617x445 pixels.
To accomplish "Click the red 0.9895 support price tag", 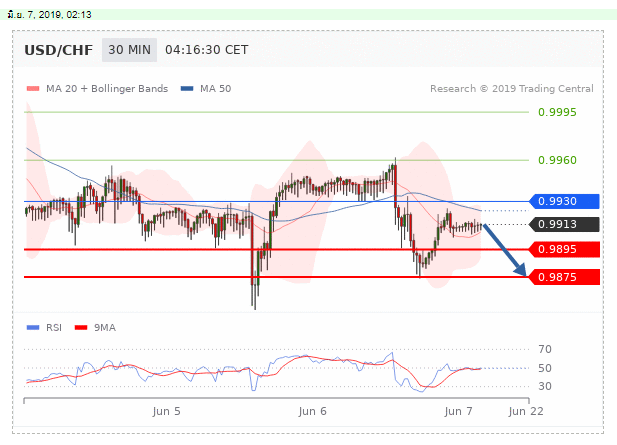I will [564, 249].
